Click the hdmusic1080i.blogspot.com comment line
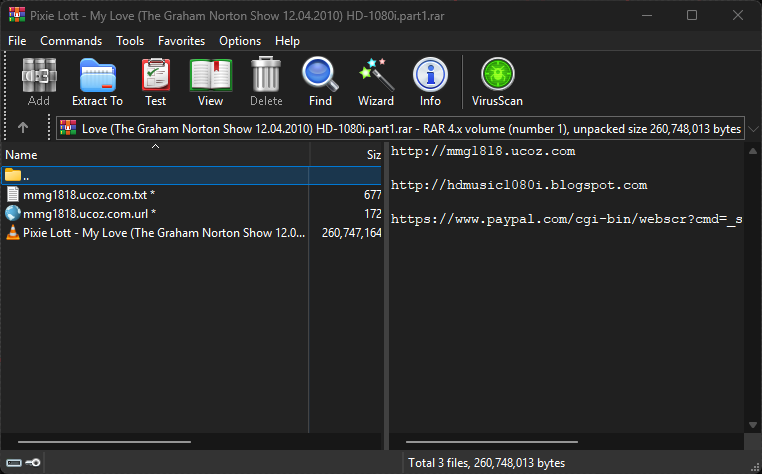Screen dimensions: 762x474 519,185
